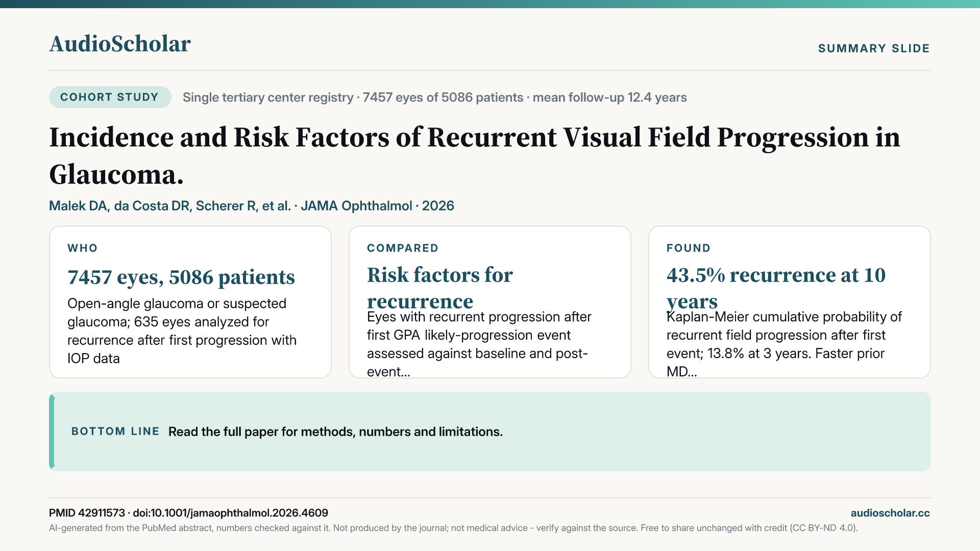Click 'Read the full paper' sentence
980x551 pixels.
pyautogui.click(x=335, y=432)
